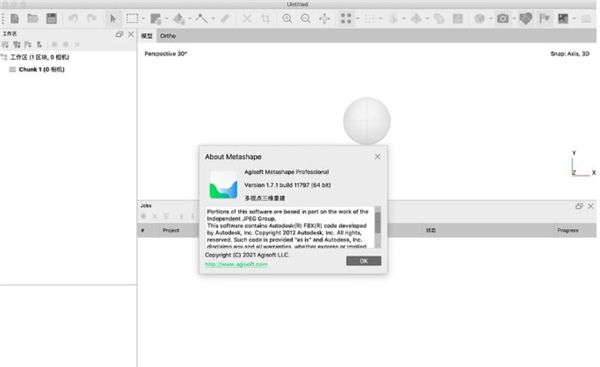The height and width of the screenshot is (367, 600).
Task: Toggle the Show Markers flag icon
Action: pyautogui.click(x=544, y=18)
